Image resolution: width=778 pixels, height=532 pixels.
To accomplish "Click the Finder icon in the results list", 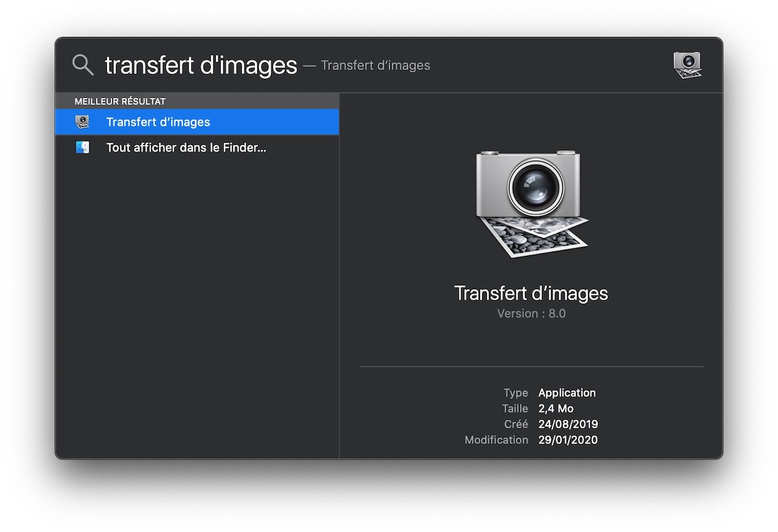I will [x=82, y=148].
